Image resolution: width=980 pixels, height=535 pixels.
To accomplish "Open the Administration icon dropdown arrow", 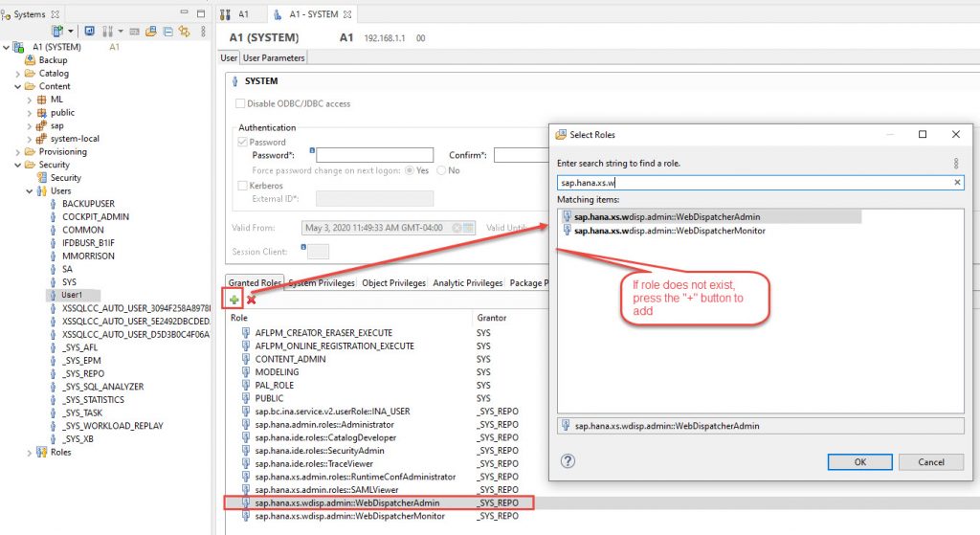I will click(x=120, y=32).
